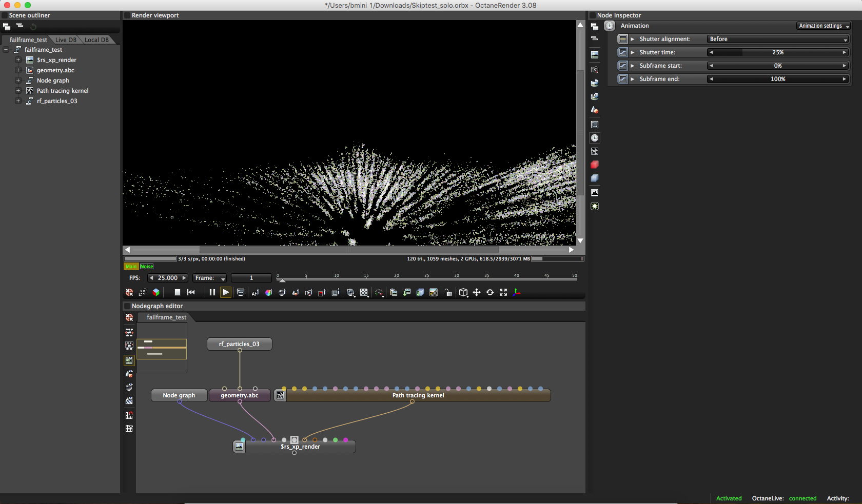862x504 pixels.
Task: Toggle animation for Subframe start
Action: pyautogui.click(x=622, y=66)
